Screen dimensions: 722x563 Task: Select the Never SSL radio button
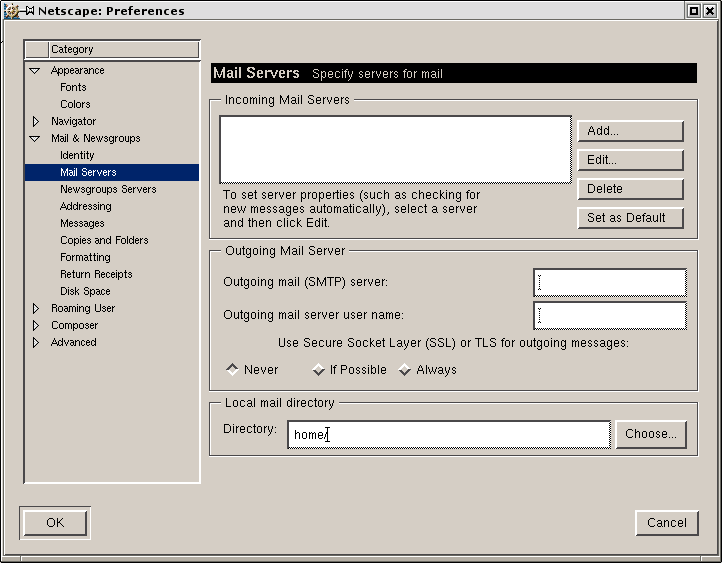point(233,370)
